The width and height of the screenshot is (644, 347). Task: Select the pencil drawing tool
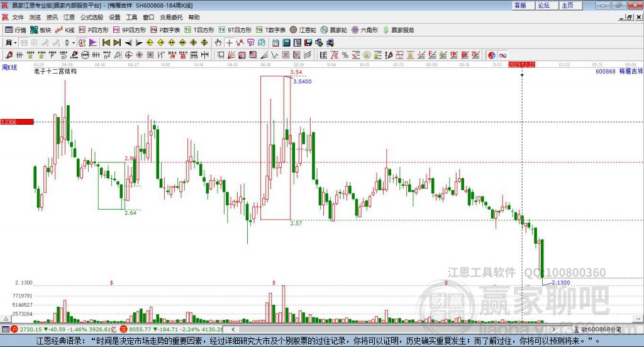(x=9, y=55)
